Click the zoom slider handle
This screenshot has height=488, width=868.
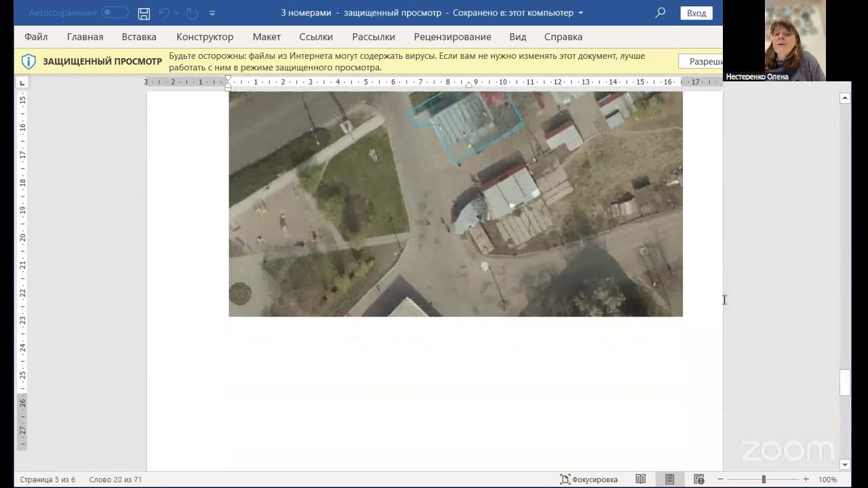tap(763, 479)
